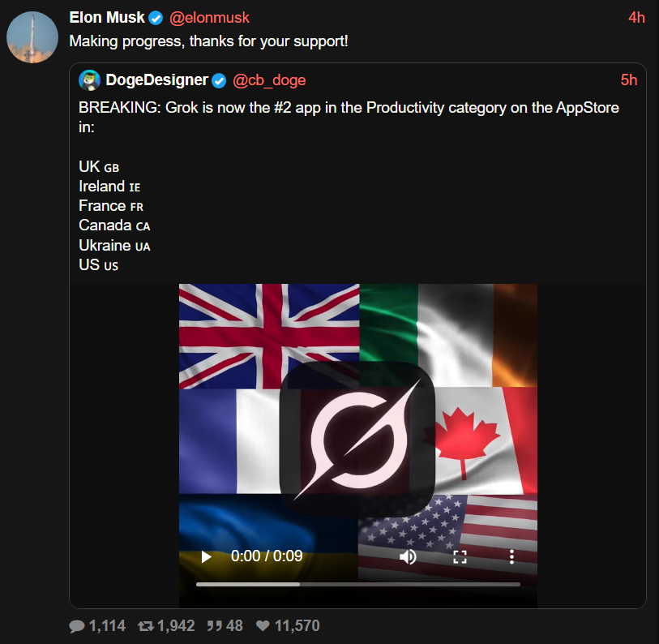This screenshot has height=644, width=659.
Task: Open the quoted tweet's 5h timestamp
Action: pyautogui.click(x=629, y=80)
